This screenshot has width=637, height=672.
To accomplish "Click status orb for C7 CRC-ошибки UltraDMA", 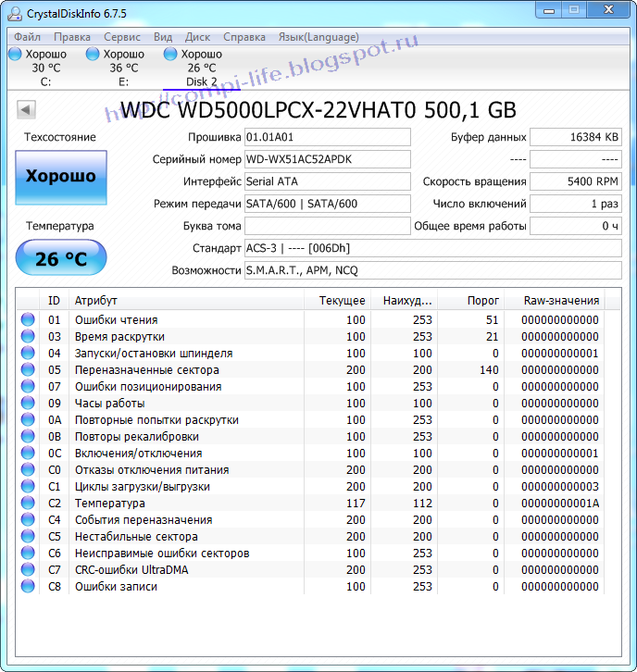I will coord(28,570).
